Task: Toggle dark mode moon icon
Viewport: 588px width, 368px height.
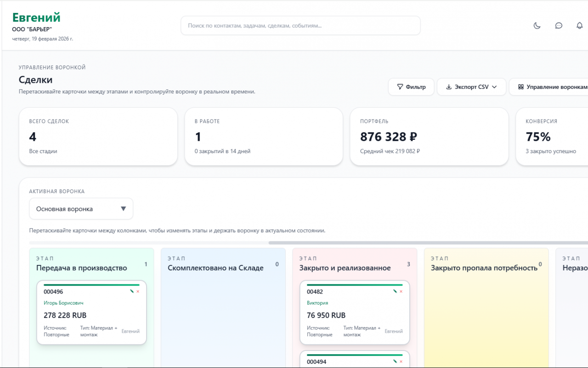Action: 537,26
